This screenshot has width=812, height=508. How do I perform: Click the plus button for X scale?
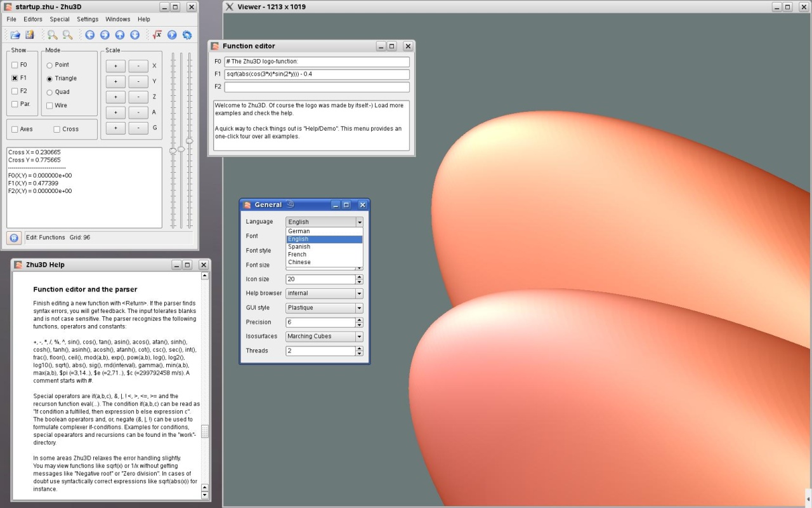tap(115, 66)
